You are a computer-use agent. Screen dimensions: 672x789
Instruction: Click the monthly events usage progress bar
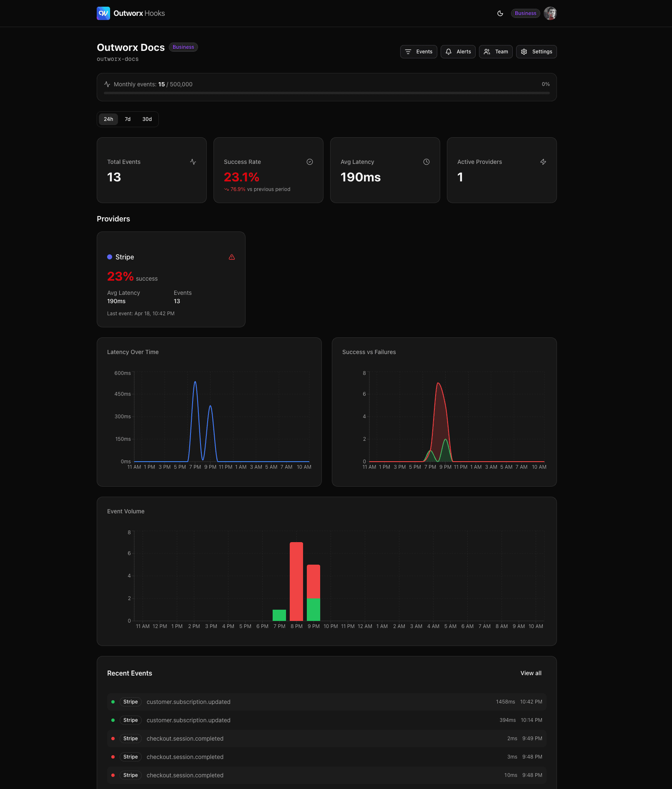click(327, 93)
